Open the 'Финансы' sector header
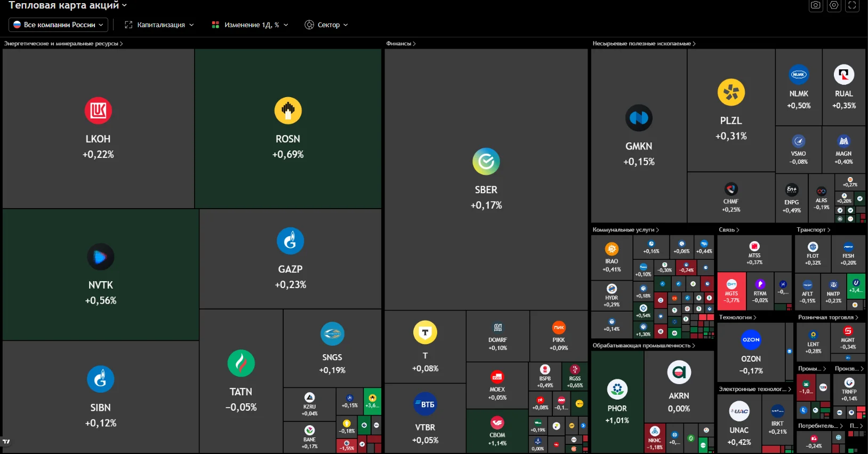This screenshot has height=454, width=868. [401, 44]
